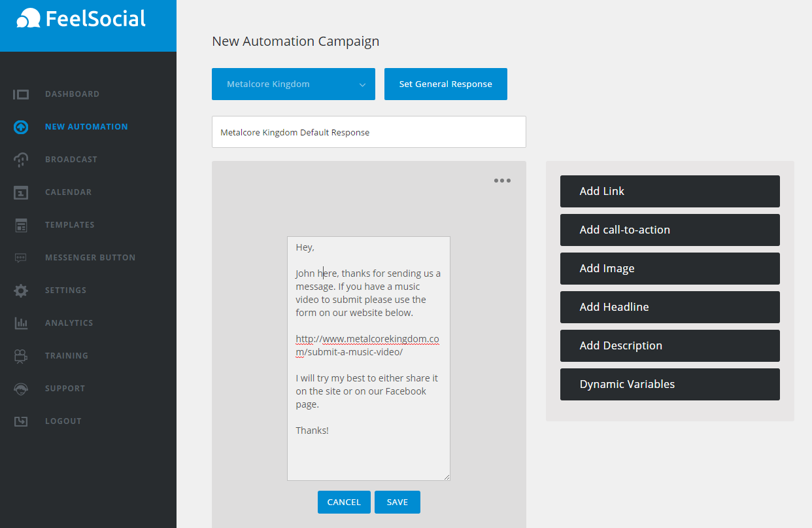Open Settings via the gear icon
This screenshot has height=528, width=812.
(21, 290)
